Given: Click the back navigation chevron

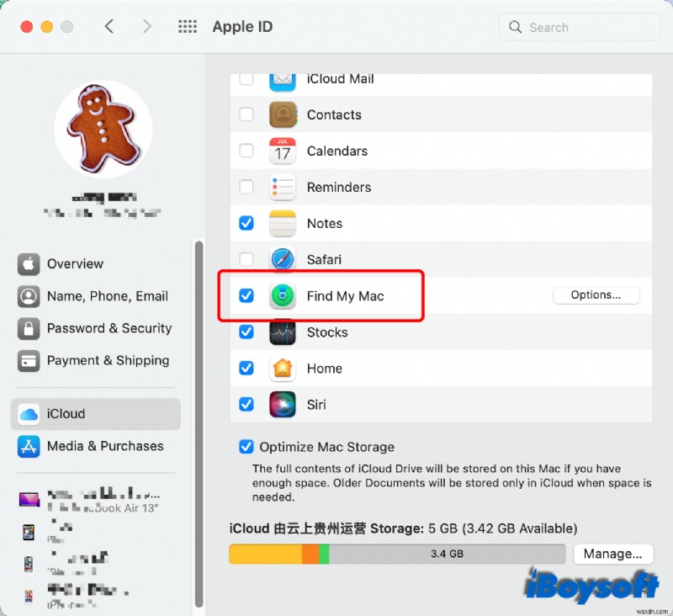Looking at the screenshot, I should [x=109, y=26].
